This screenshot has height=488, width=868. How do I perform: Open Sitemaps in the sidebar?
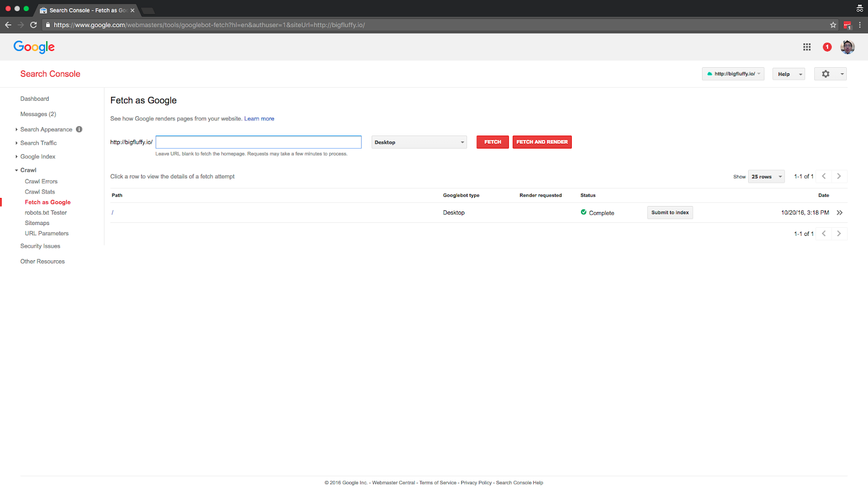[37, 223]
